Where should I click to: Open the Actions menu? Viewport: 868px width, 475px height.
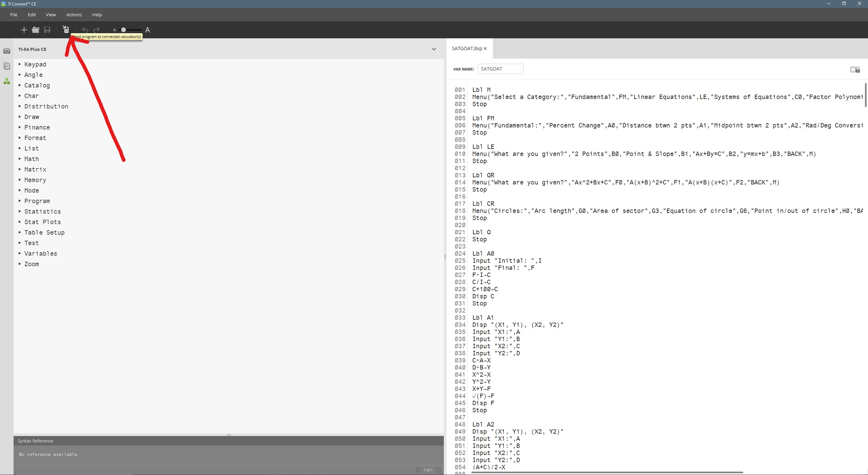tap(74, 15)
